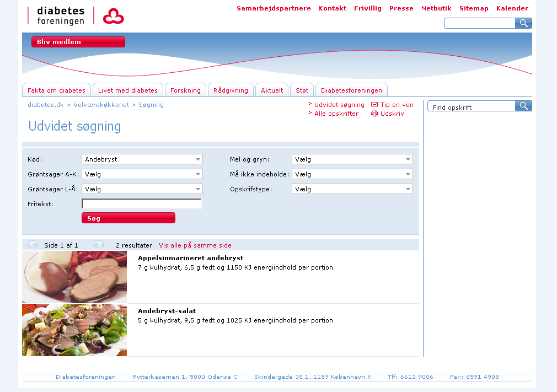Open the Må ikke indeholde dropdown

(352, 174)
